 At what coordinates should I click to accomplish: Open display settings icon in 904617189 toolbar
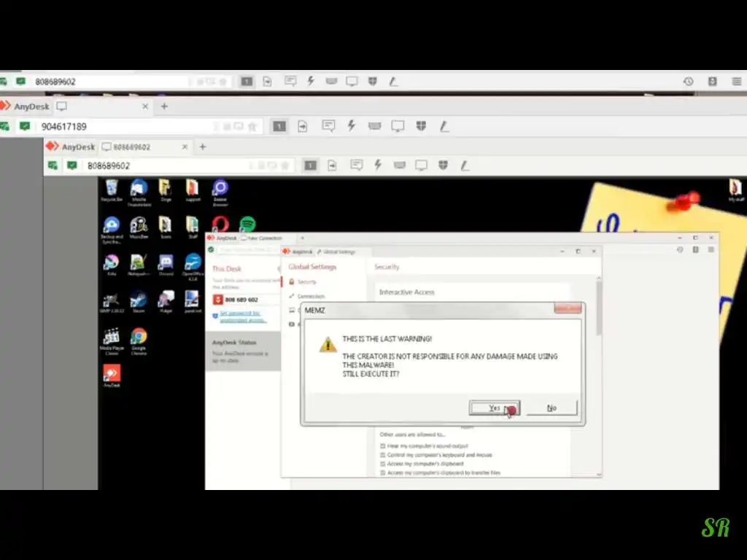click(398, 126)
